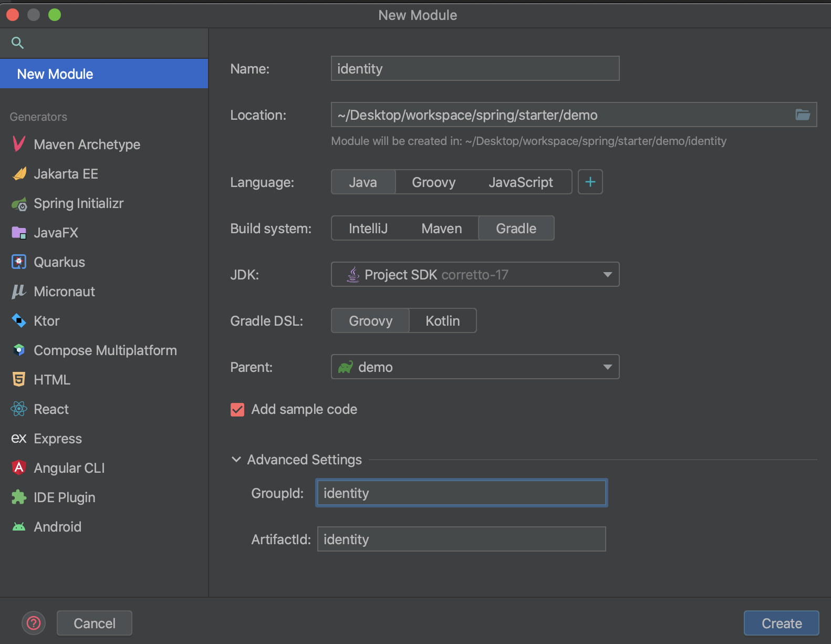Open the Express generator entry
Screen dimensions: 831x644
point(104,438)
